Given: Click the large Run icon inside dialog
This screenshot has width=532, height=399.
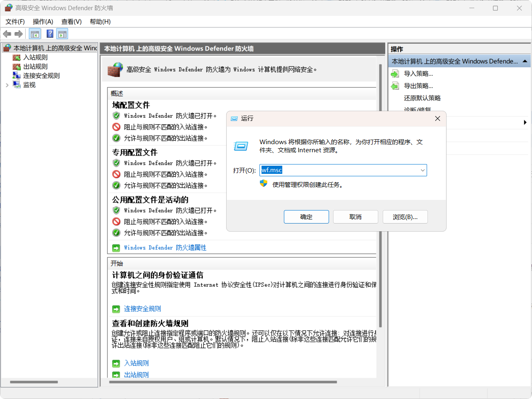Looking at the screenshot, I should coord(241,146).
